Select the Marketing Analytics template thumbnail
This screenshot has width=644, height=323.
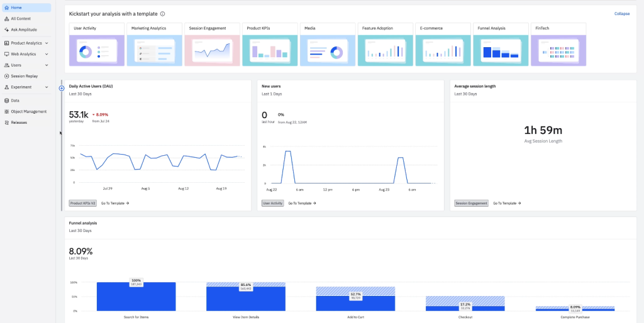(154, 50)
